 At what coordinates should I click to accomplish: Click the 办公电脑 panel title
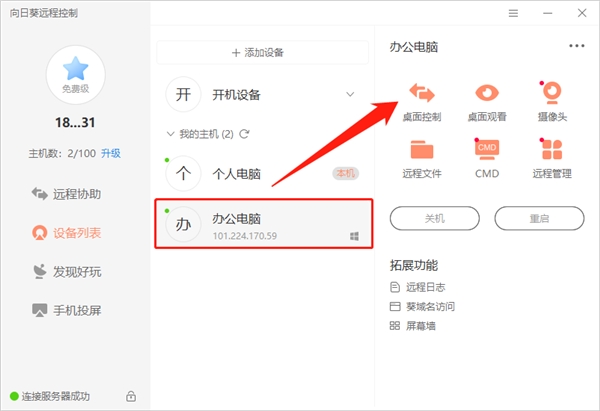pos(414,47)
